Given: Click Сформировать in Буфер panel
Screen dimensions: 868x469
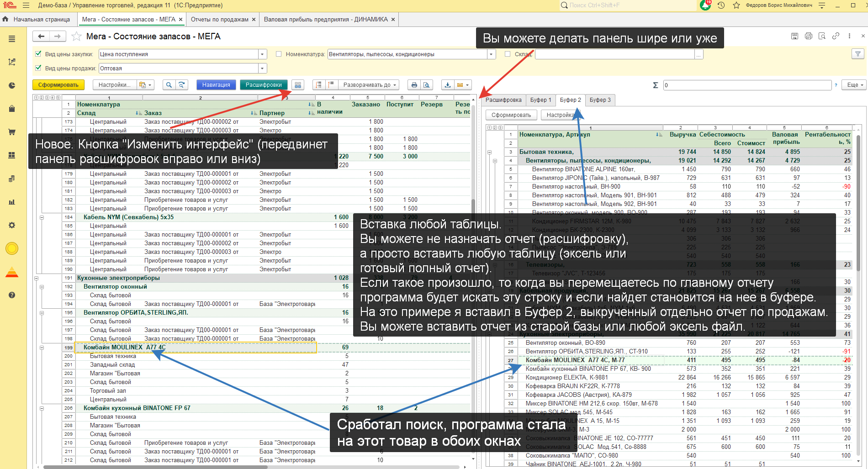Looking at the screenshot, I should click(511, 115).
